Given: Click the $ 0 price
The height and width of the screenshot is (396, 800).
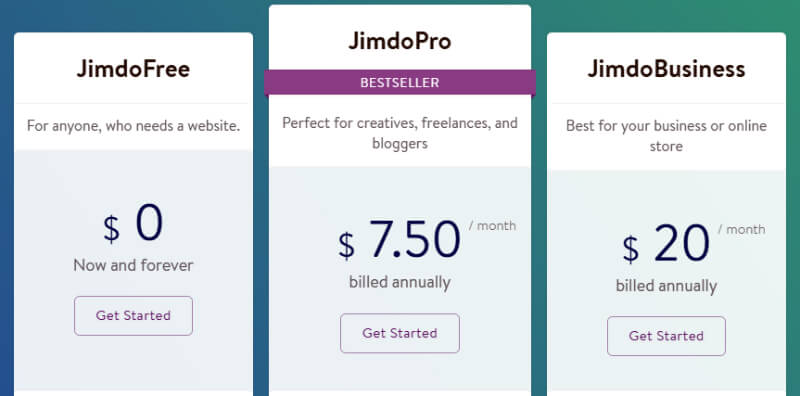Looking at the screenshot, I should click(x=133, y=225).
